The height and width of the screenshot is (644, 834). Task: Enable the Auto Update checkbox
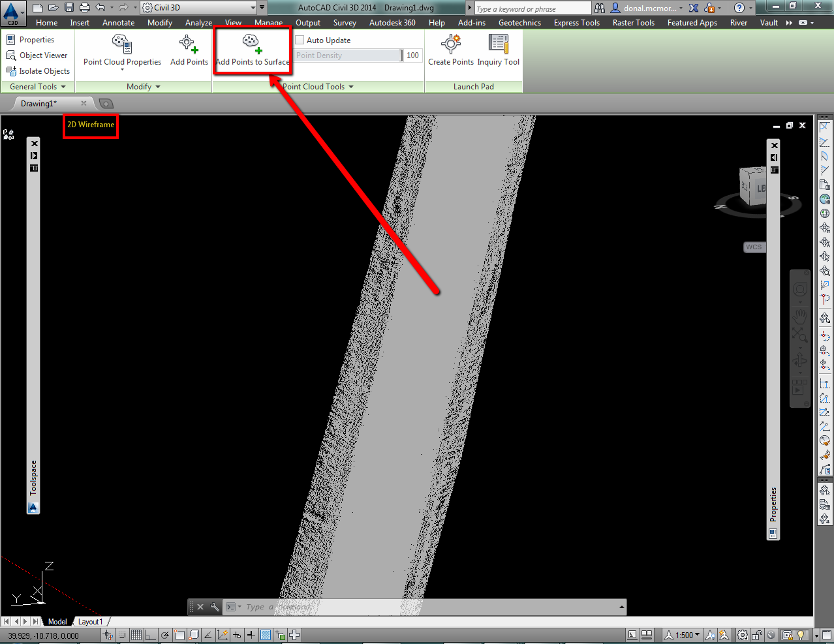300,40
